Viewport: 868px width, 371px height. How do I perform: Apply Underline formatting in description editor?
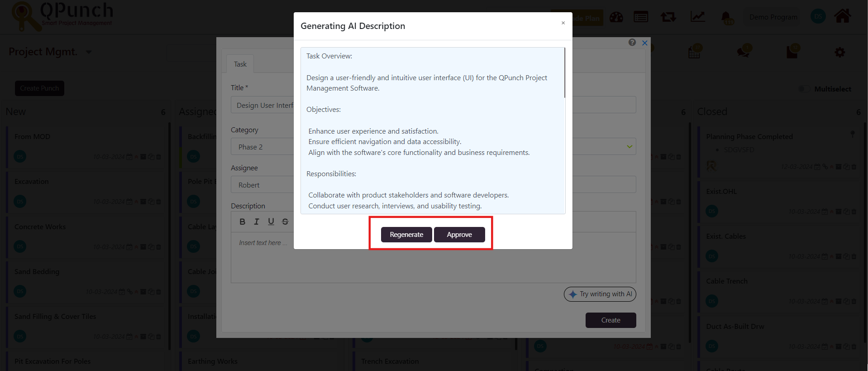point(271,222)
